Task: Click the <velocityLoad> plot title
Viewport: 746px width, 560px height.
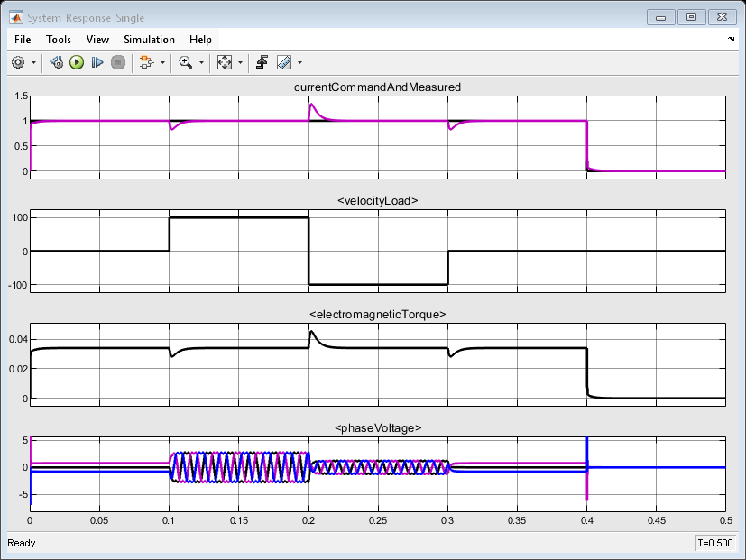Action: tap(377, 201)
